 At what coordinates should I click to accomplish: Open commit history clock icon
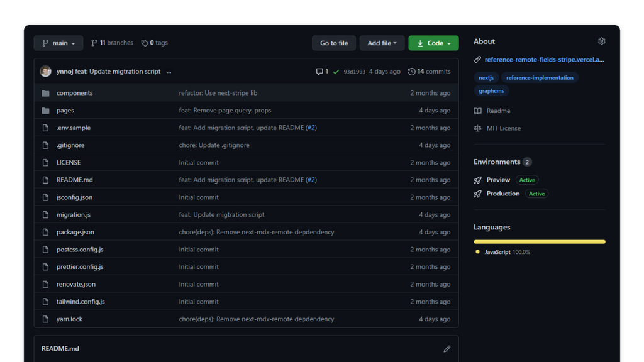point(411,72)
